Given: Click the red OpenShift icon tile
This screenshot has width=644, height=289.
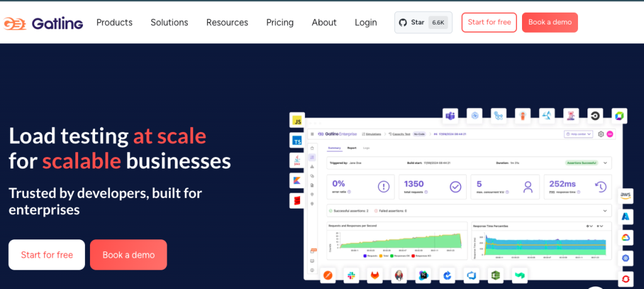Looking at the screenshot, I should (x=626, y=279).
